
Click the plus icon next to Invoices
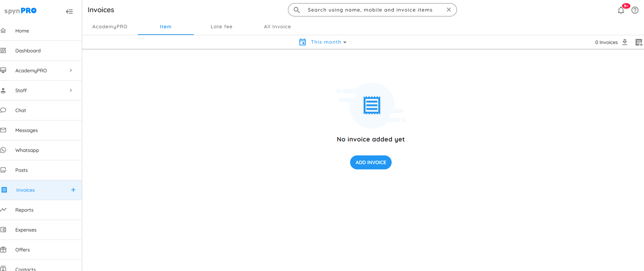pyautogui.click(x=73, y=190)
